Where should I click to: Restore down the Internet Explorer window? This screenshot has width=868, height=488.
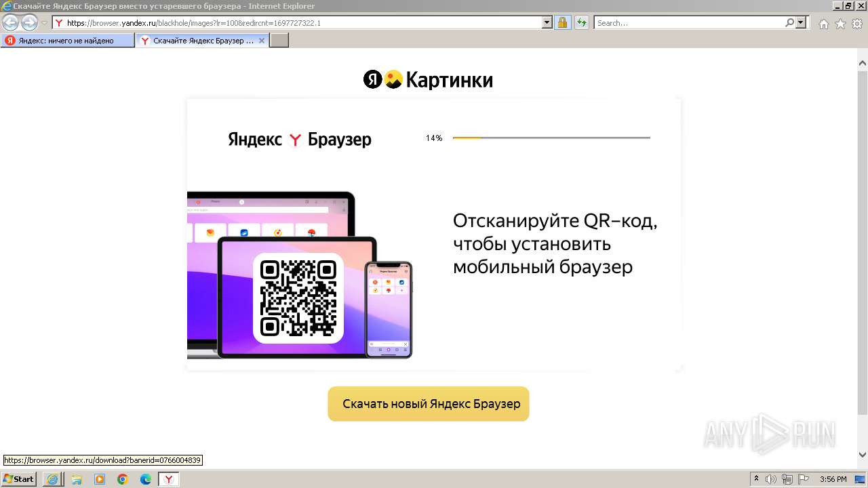point(848,5)
